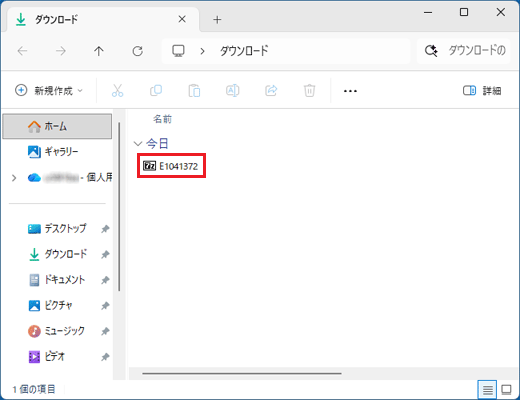
Task: Select ダウンロード in the address bar
Action: tap(244, 51)
